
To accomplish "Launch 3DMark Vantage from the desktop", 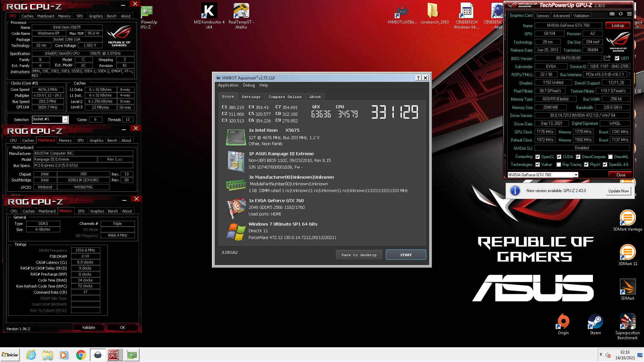I will [x=628, y=221].
